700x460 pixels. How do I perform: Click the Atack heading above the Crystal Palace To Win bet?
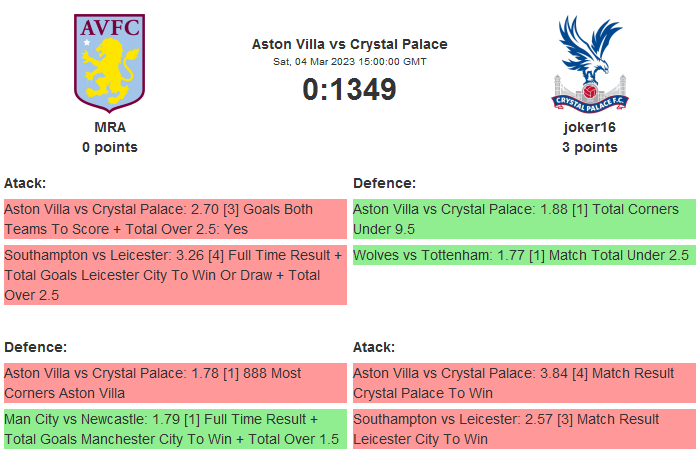pyautogui.click(x=374, y=347)
